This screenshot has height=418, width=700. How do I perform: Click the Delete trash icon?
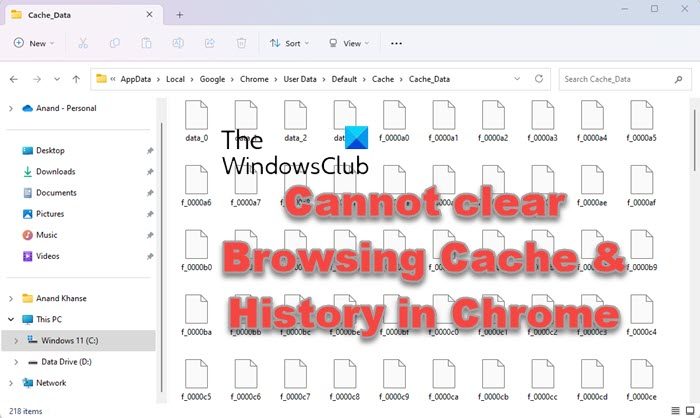[x=241, y=43]
